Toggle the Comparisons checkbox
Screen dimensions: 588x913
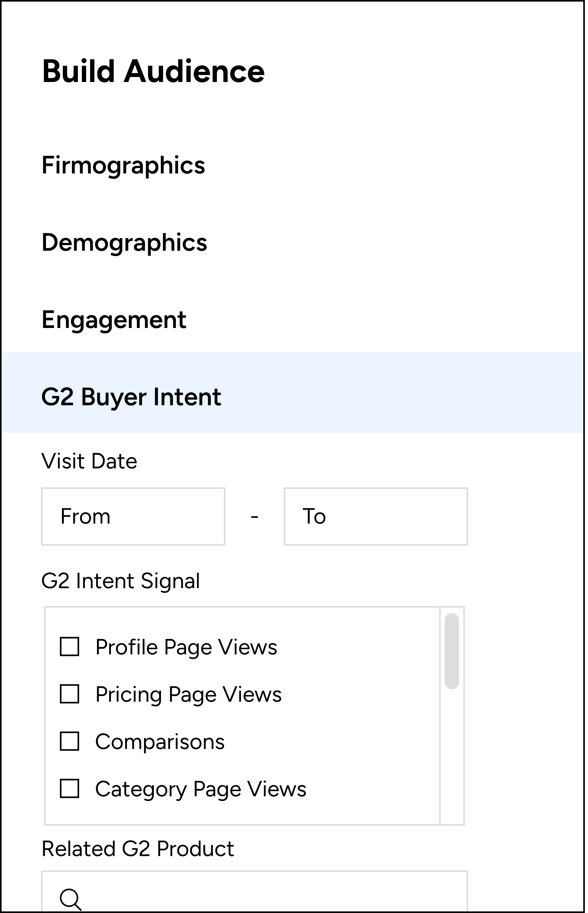(x=69, y=741)
